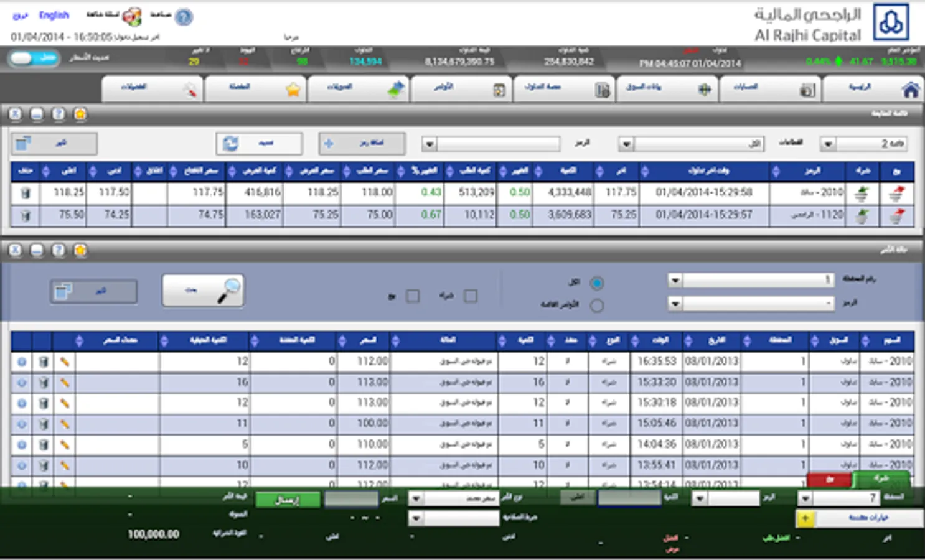Edit the order placed at 14:04:36
The image size is (925, 560).
[x=64, y=445]
